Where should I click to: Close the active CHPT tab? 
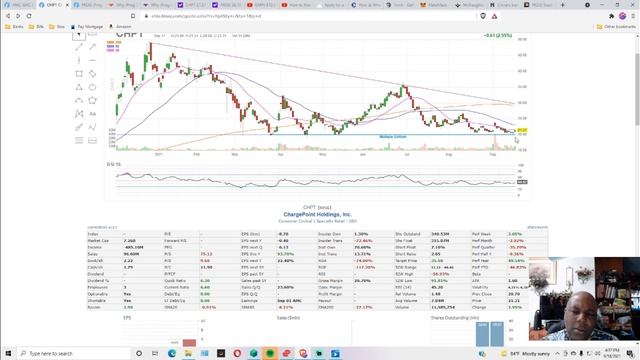67,5
